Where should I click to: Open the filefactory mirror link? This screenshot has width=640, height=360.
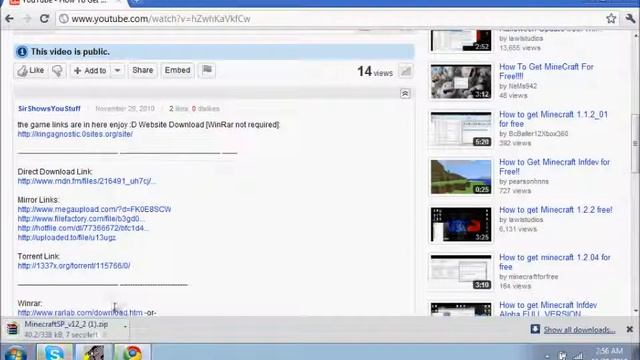pyautogui.click(x=81, y=219)
